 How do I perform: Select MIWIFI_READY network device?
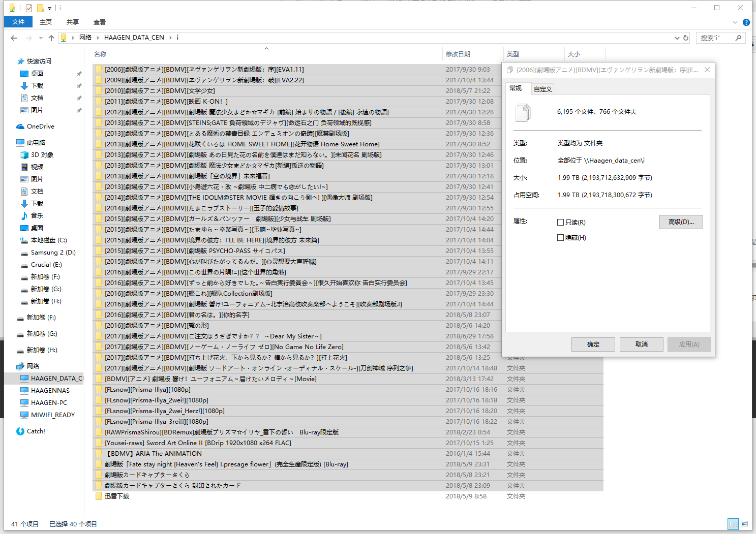[53, 415]
